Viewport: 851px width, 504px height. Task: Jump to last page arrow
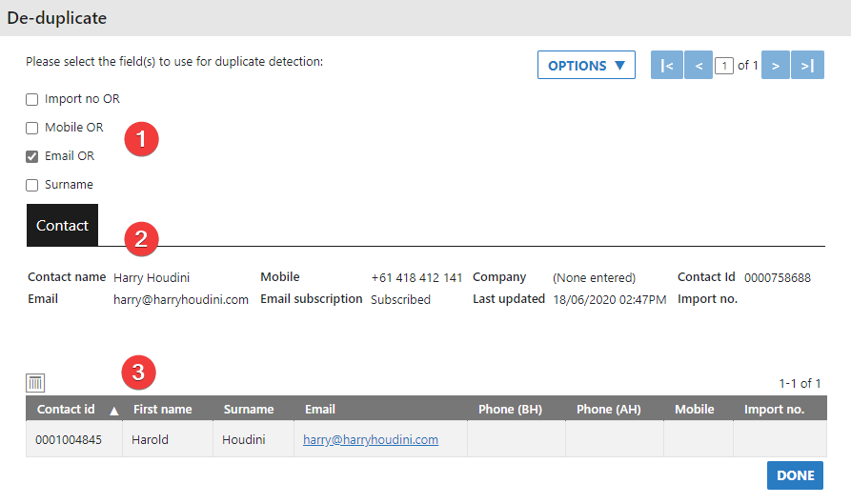(x=807, y=66)
